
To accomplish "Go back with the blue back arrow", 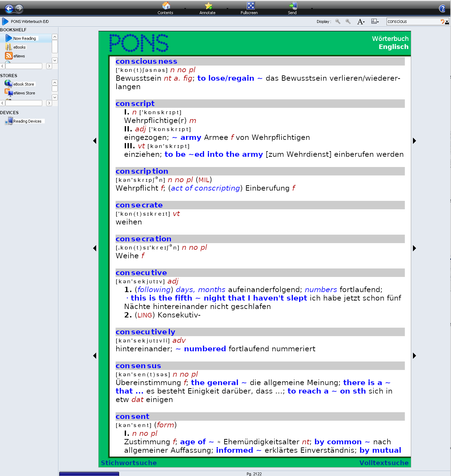I will [9, 8].
